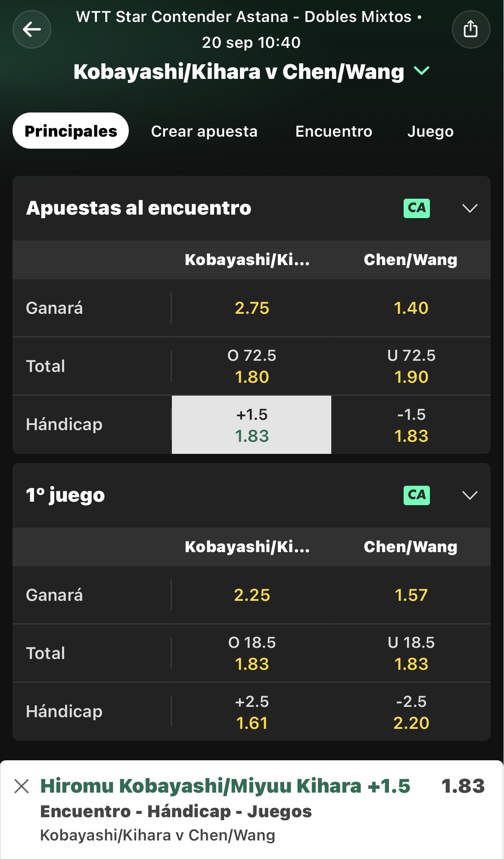Select the -1.5 handicap for Chen/Wang

click(411, 425)
